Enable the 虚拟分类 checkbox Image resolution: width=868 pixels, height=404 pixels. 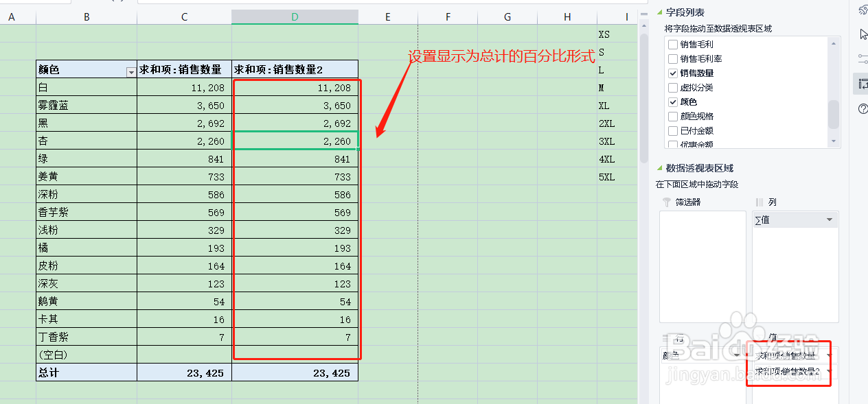coord(672,86)
